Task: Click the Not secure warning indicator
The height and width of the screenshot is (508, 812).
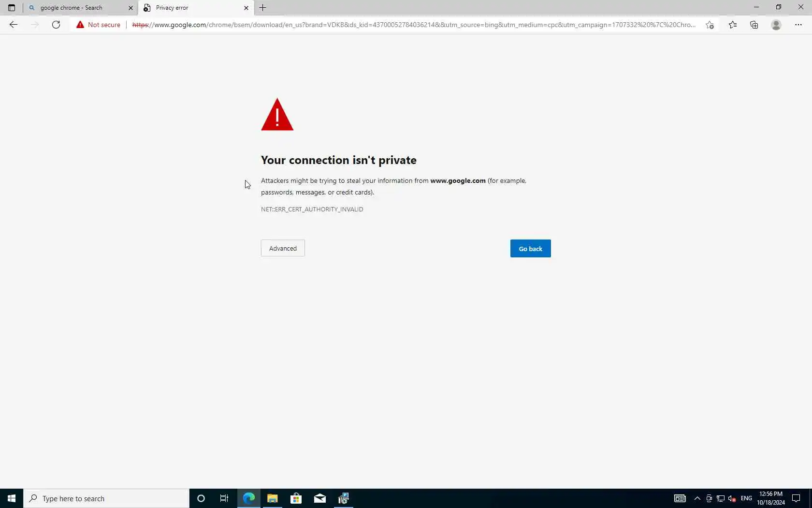Action: point(98,25)
